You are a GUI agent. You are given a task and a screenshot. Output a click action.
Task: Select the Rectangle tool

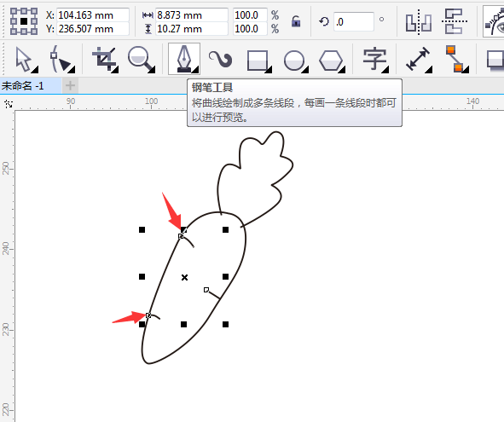click(259, 61)
